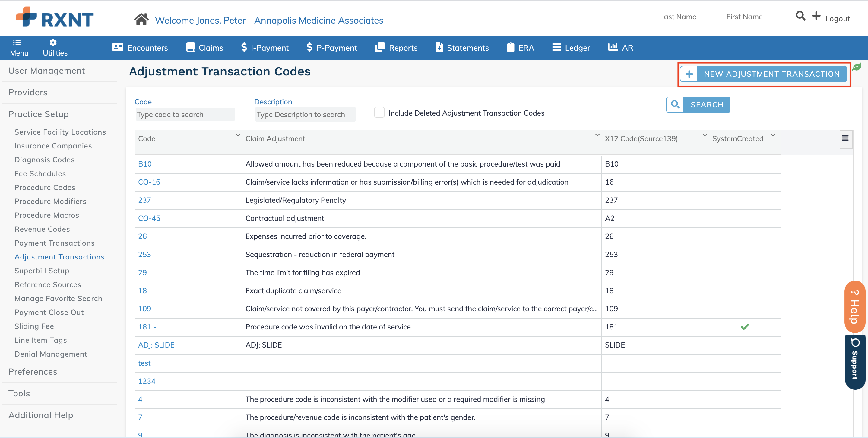Open Line Item Tags page
This screenshot has height=438, width=868.
40,340
